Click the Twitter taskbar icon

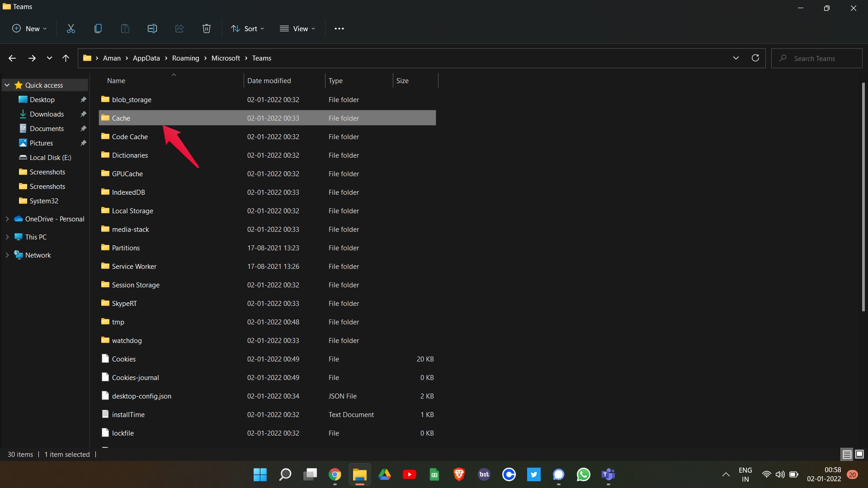coord(533,474)
